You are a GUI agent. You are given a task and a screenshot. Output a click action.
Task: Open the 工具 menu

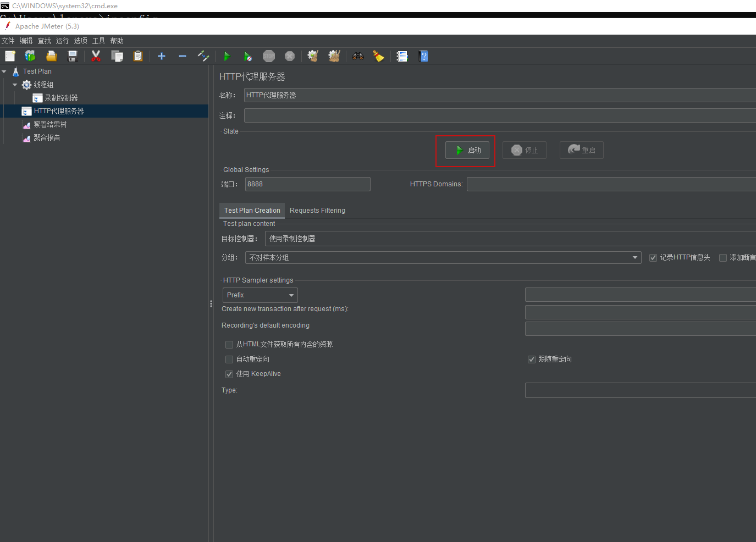pyautogui.click(x=99, y=41)
